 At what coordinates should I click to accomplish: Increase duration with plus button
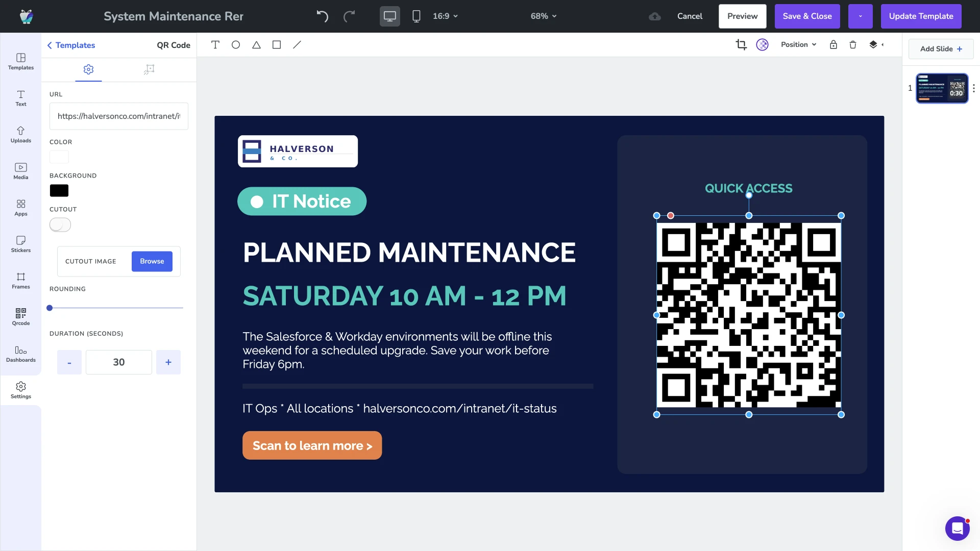(168, 362)
